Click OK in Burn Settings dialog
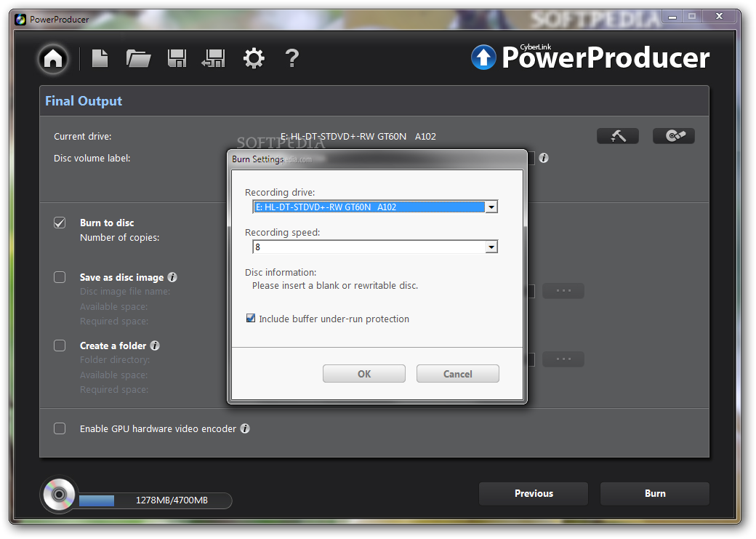 click(x=364, y=374)
